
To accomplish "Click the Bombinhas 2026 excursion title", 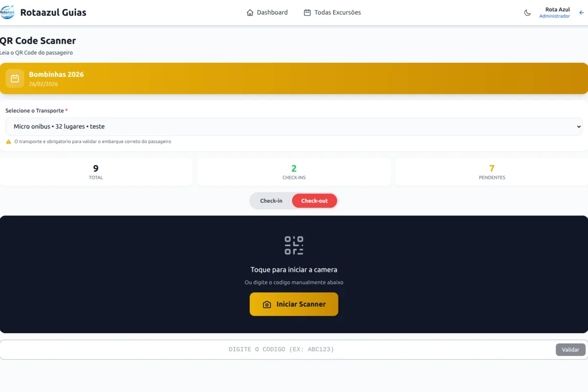I will (56, 74).
